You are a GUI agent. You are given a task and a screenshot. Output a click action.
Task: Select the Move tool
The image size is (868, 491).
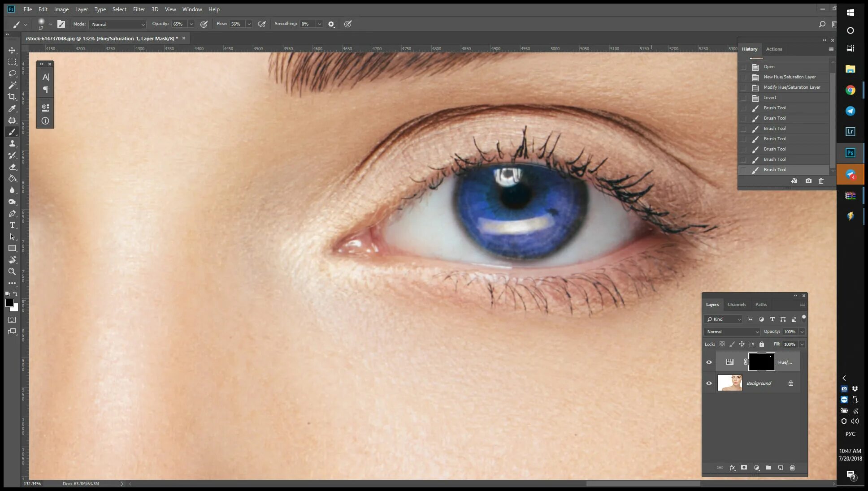tap(12, 49)
